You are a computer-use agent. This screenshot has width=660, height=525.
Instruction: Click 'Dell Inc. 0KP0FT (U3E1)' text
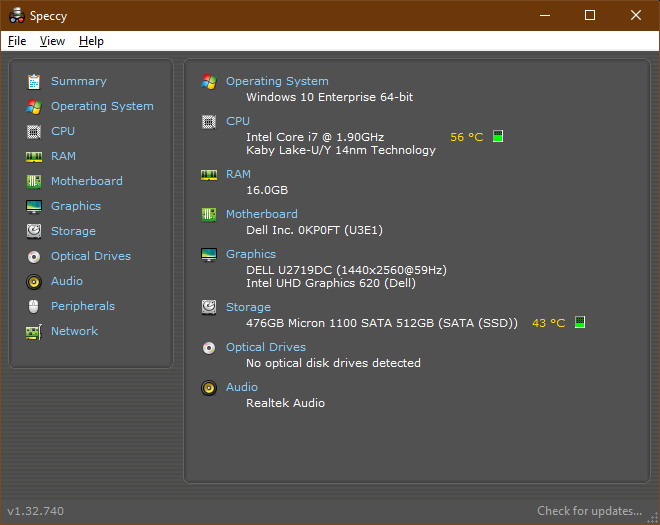(314, 230)
